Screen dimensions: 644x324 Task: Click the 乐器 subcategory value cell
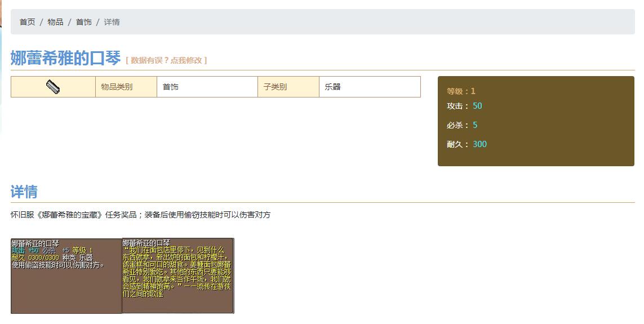click(x=333, y=87)
